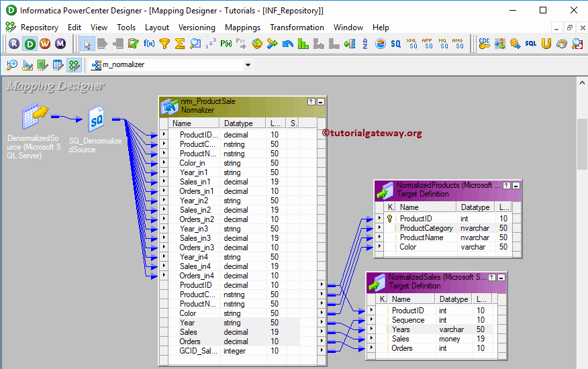This screenshot has width=588, height=369.
Task: Iconize the NormalizedProducts target box
Action: 516,186
